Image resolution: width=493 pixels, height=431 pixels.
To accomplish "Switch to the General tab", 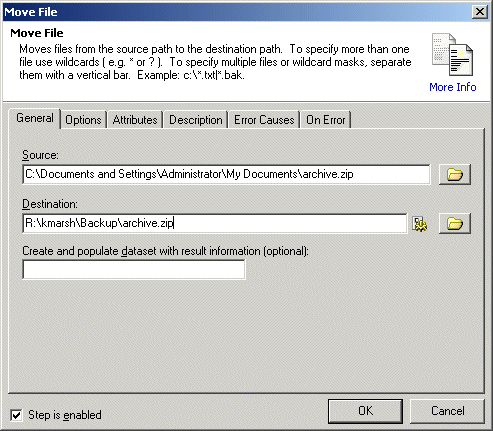I will point(35,118).
